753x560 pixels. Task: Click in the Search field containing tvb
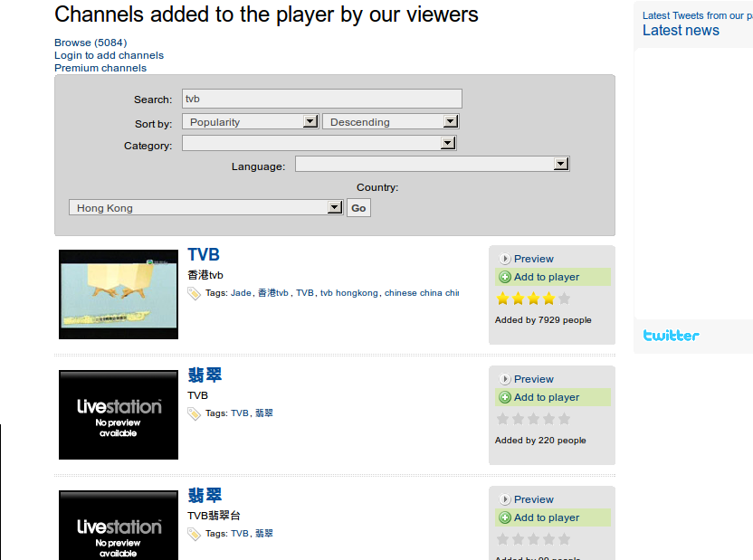pos(322,99)
